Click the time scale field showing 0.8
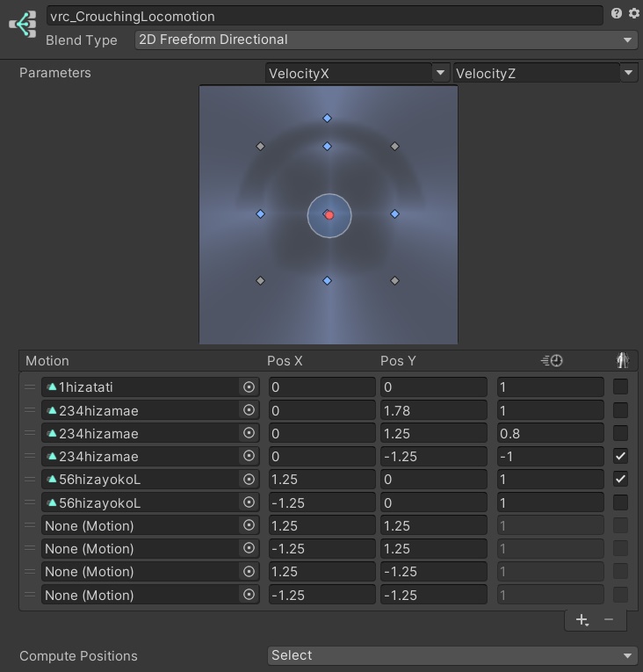This screenshot has width=643, height=672. [x=550, y=433]
